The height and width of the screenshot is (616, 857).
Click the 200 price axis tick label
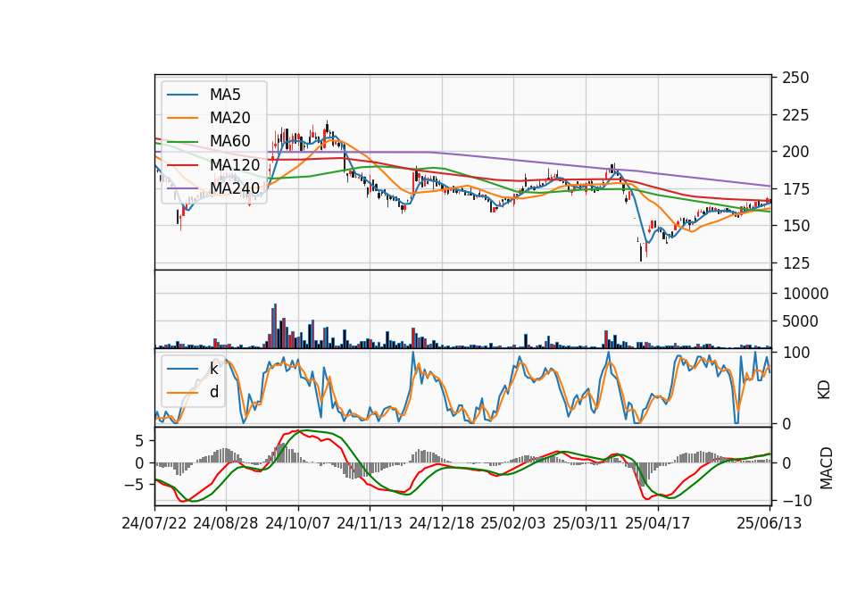click(x=795, y=152)
